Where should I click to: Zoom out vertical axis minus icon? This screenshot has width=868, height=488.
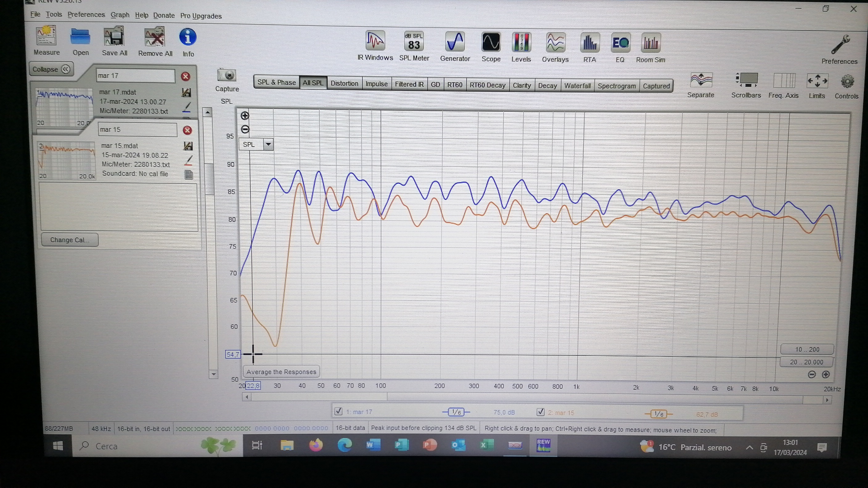(245, 129)
